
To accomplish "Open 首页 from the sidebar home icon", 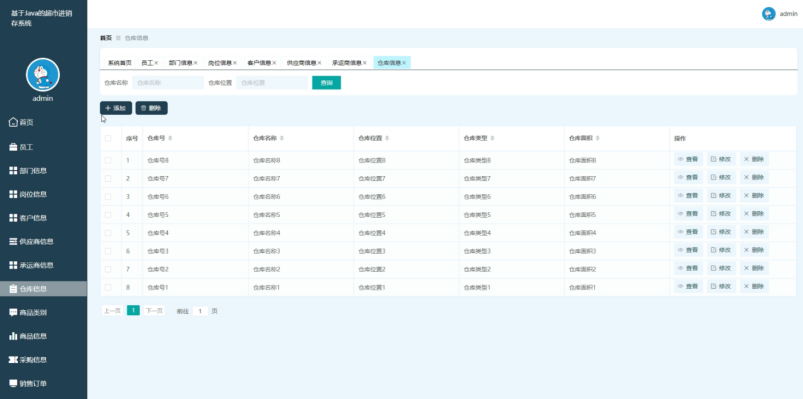I will tap(21, 122).
